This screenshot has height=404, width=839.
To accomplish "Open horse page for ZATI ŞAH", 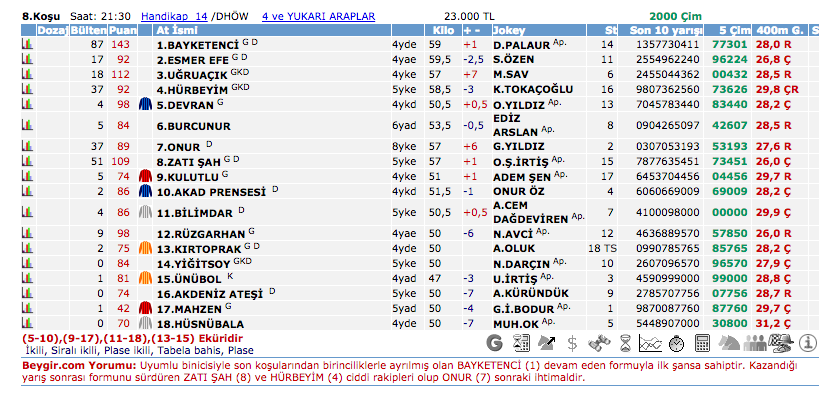I will click(x=187, y=161).
